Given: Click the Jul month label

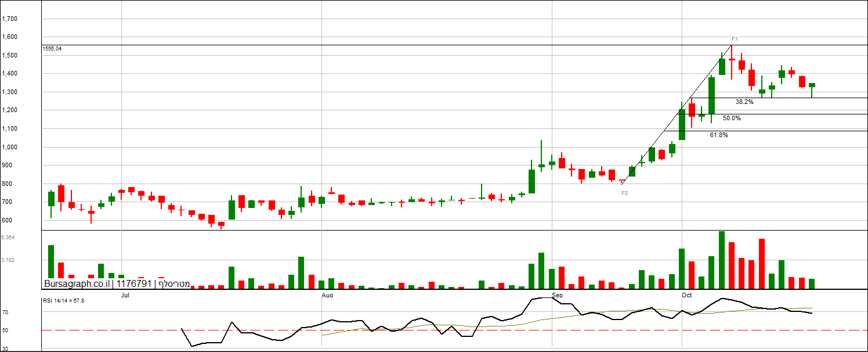Looking at the screenshot, I should (125, 295).
